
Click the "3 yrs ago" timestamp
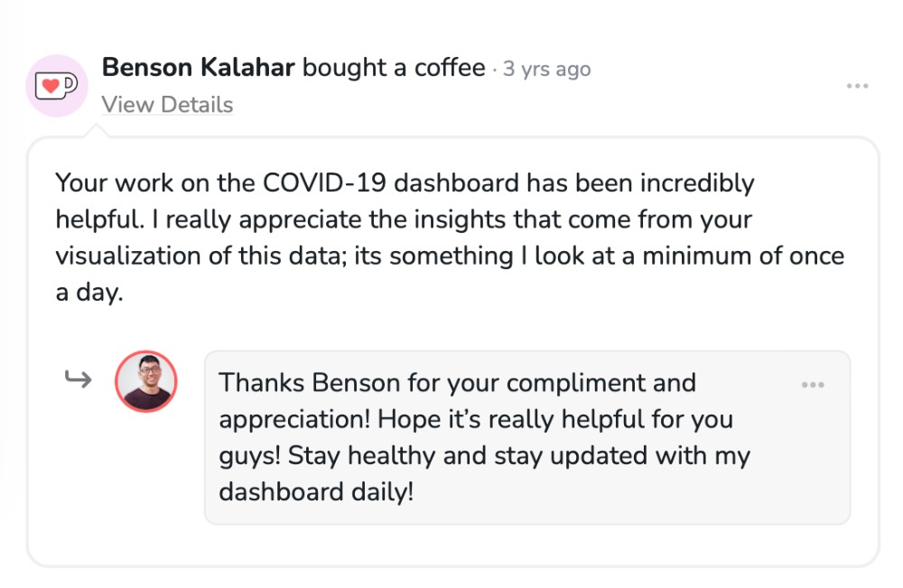tap(547, 70)
